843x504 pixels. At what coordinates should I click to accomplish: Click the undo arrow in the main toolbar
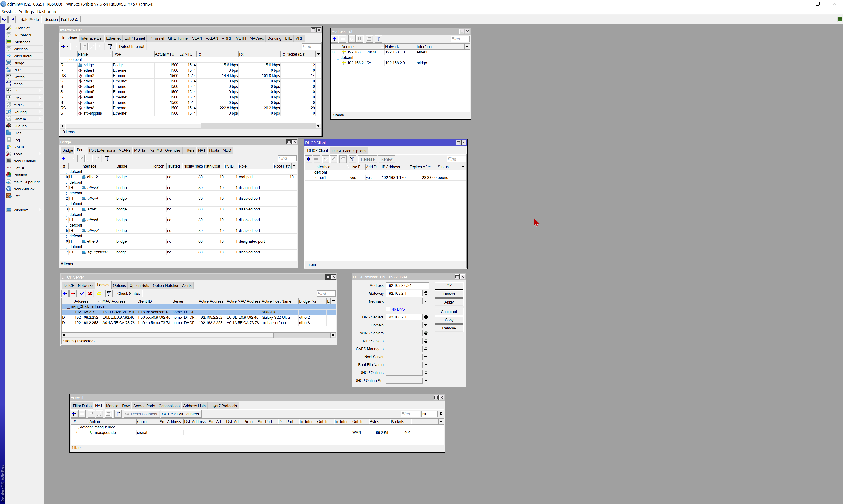pos(4,19)
